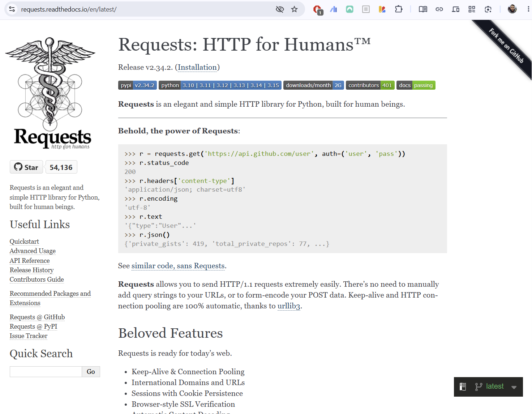Click the Requests logo image
Image resolution: width=532 pixels, height=414 pixels.
51,93
